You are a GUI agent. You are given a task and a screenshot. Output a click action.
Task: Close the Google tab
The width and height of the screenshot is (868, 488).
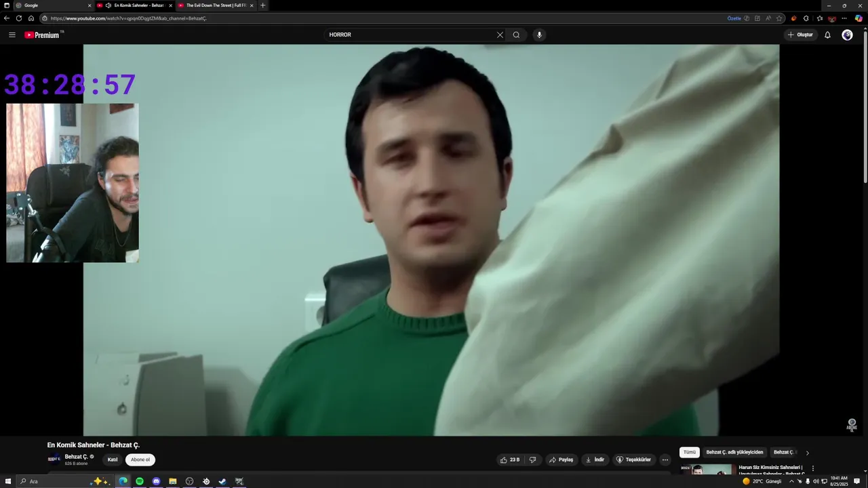point(90,5)
